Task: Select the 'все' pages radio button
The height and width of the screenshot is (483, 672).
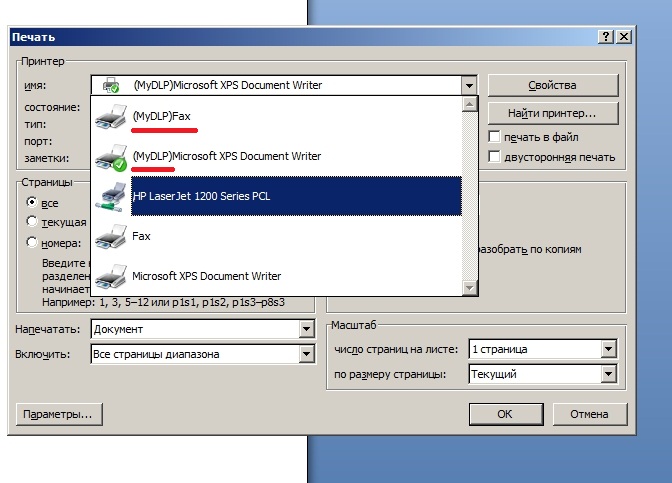Action: click(32, 202)
